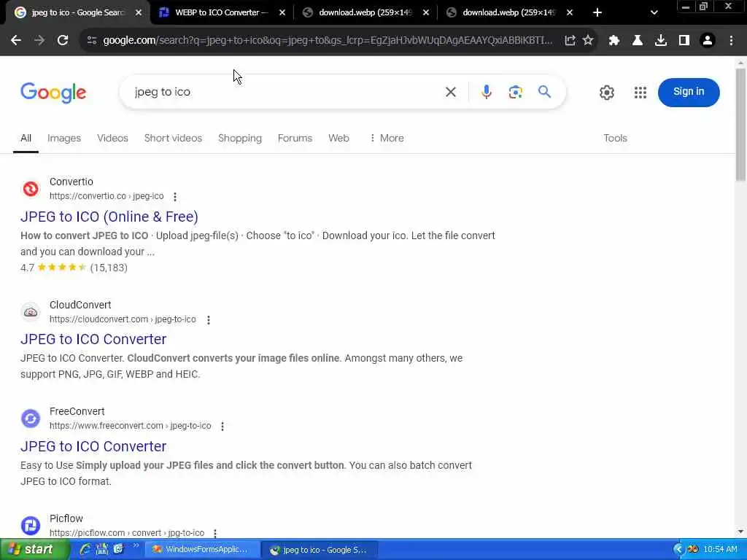Switch to first download.webp tab
This screenshot has width=747, height=560.
coord(365,12)
